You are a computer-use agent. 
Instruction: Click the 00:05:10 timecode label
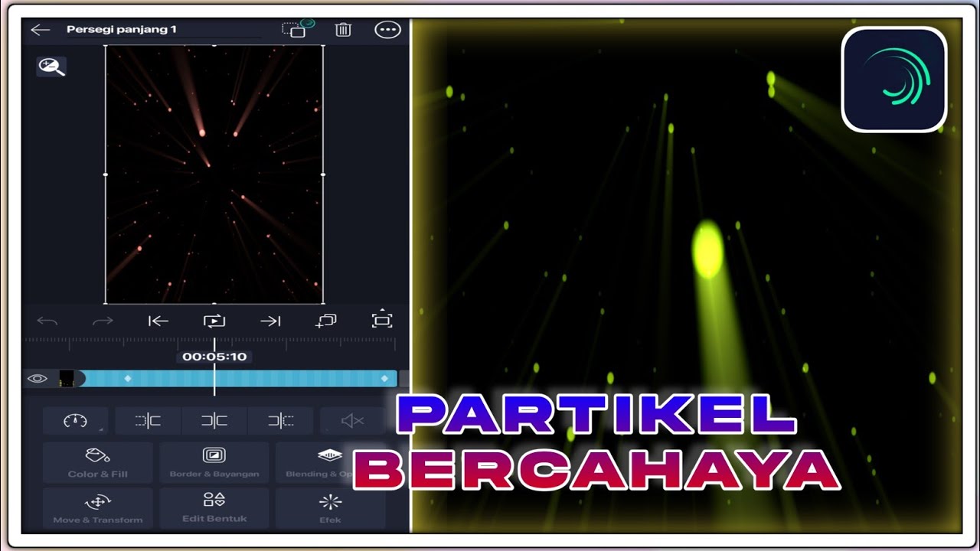(214, 357)
